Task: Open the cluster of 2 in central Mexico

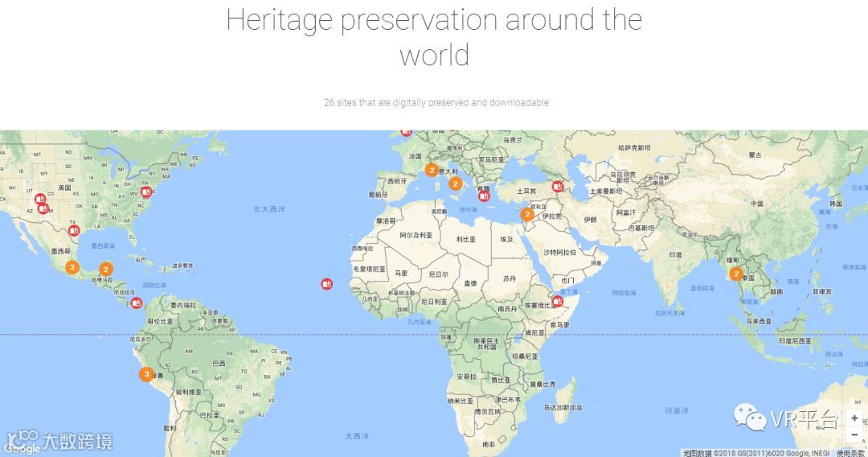Action: [x=72, y=267]
